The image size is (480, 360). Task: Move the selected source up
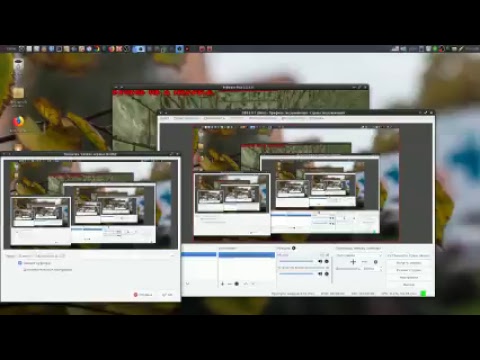pos(245,284)
